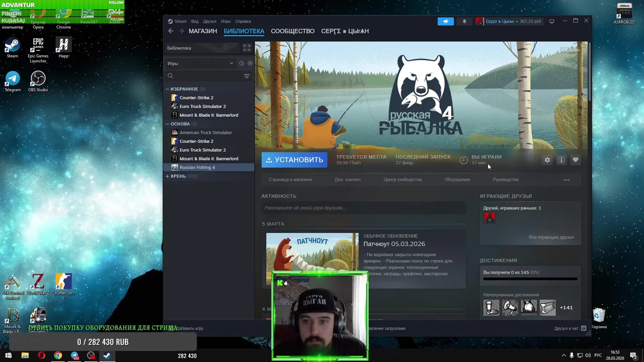Viewport: 644px width, 362px height.
Task: Open the Игры library filter dropdown
Action: pos(200,63)
